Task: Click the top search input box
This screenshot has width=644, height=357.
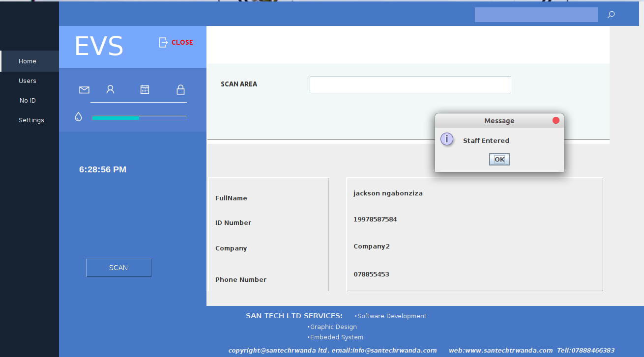Action: click(536, 15)
